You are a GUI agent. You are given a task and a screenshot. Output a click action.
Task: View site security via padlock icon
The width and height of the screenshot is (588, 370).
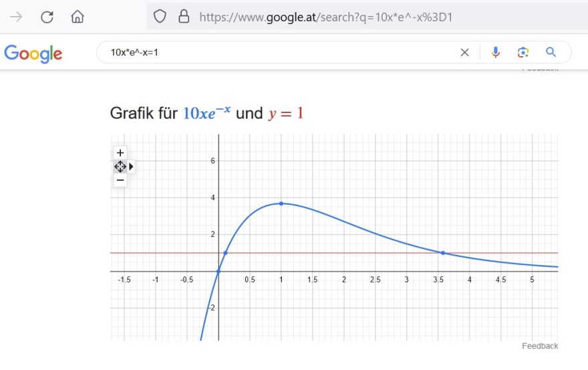tap(184, 17)
